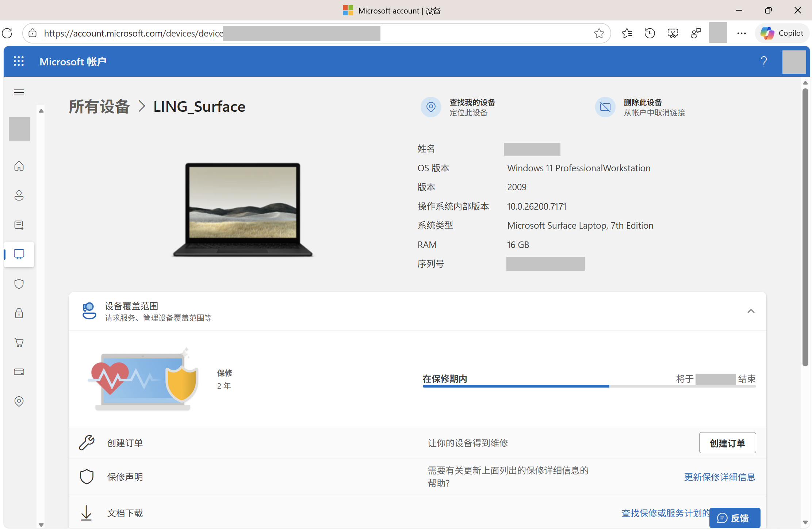Click the 查找保修或服务计划 link
Image resolution: width=812 pixels, height=530 pixels.
click(665, 513)
